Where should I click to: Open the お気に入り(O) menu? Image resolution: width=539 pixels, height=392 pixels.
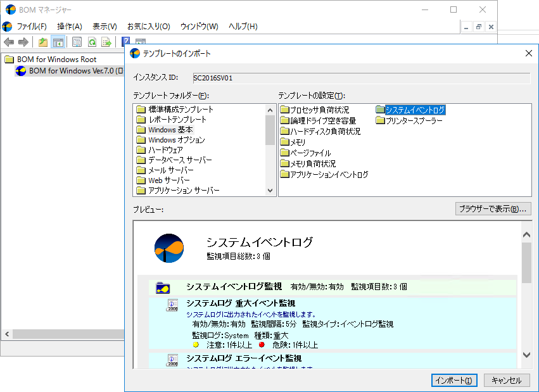[149, 27]
